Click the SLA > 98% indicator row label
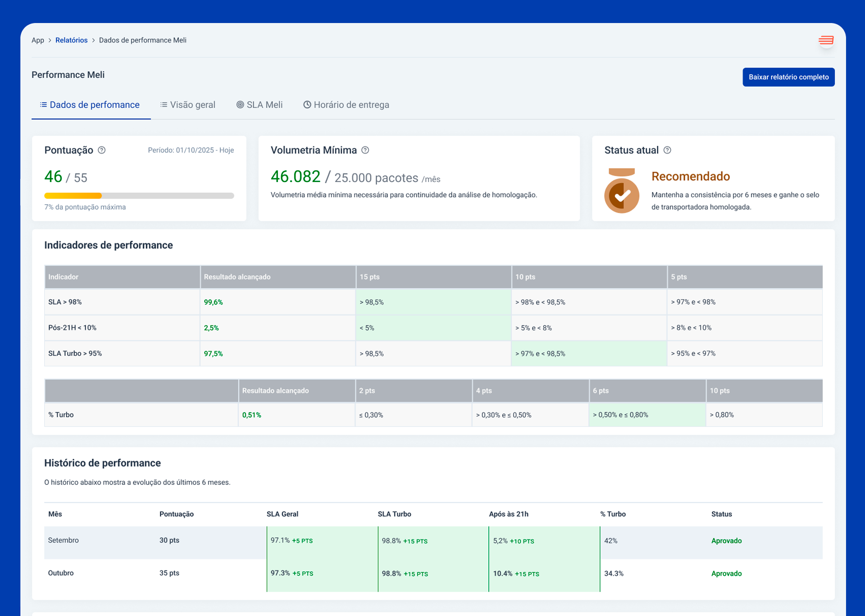This screenshot has width=865, height=616. [65, 302]
